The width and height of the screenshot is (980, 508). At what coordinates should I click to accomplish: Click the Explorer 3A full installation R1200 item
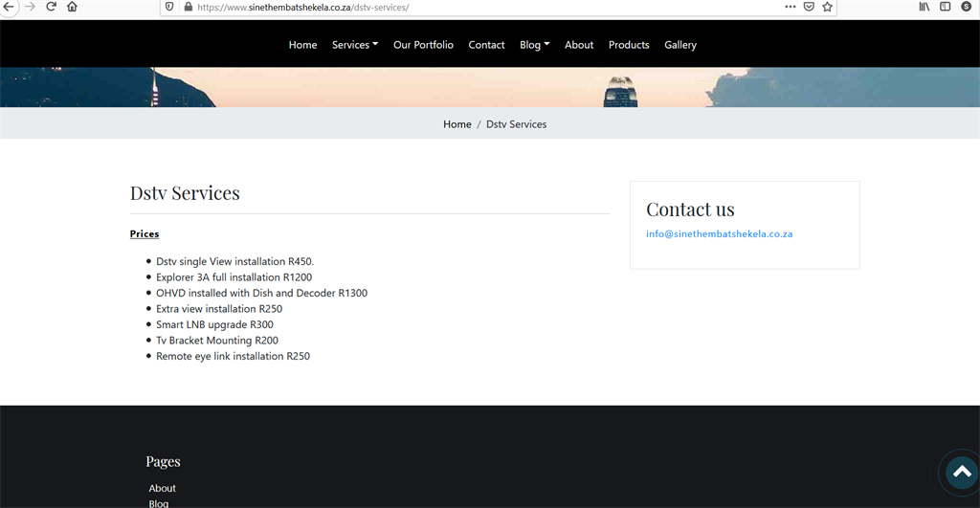234,276
